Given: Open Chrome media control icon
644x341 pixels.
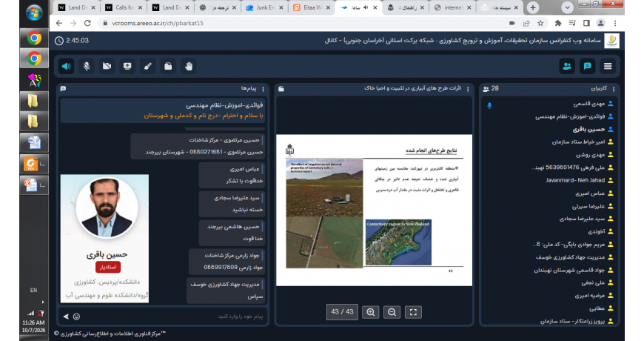Looking at the screenshot, I should (572, 23).
